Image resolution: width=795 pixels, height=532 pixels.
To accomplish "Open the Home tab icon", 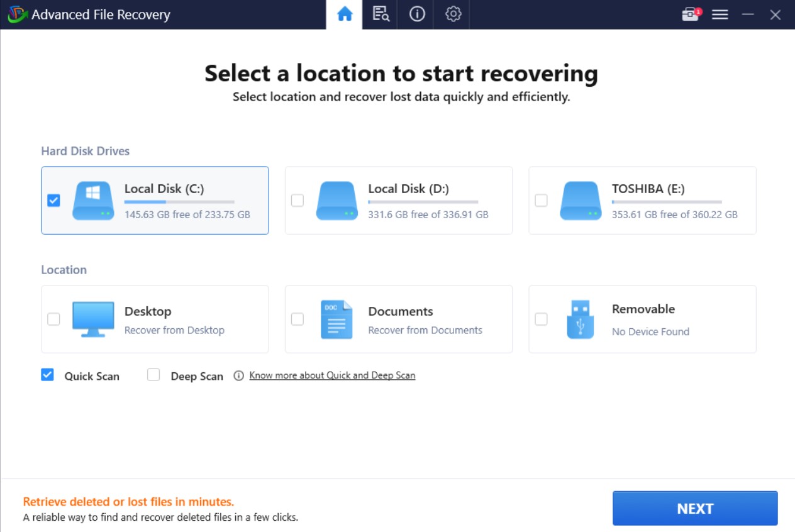I will pos(345,14).
